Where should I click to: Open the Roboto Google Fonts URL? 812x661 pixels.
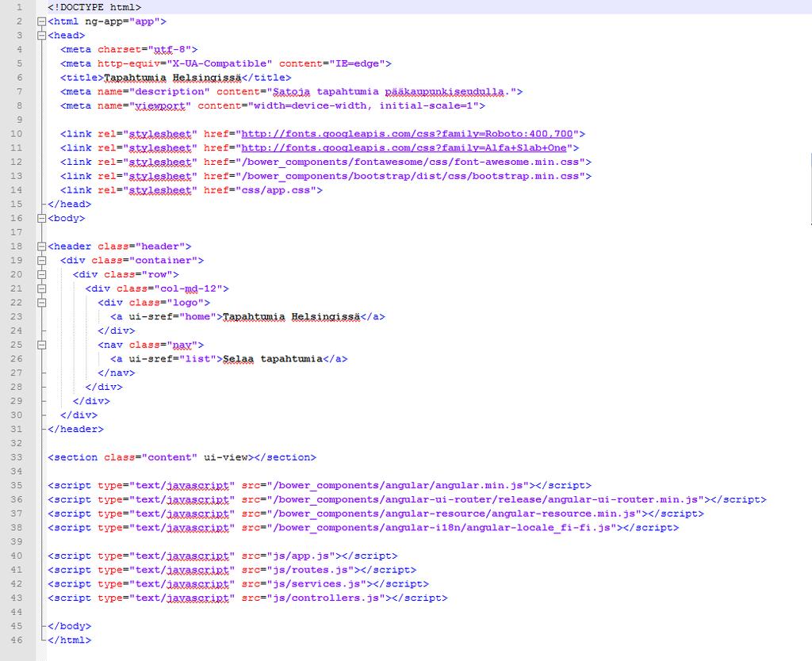coord(407,133)
